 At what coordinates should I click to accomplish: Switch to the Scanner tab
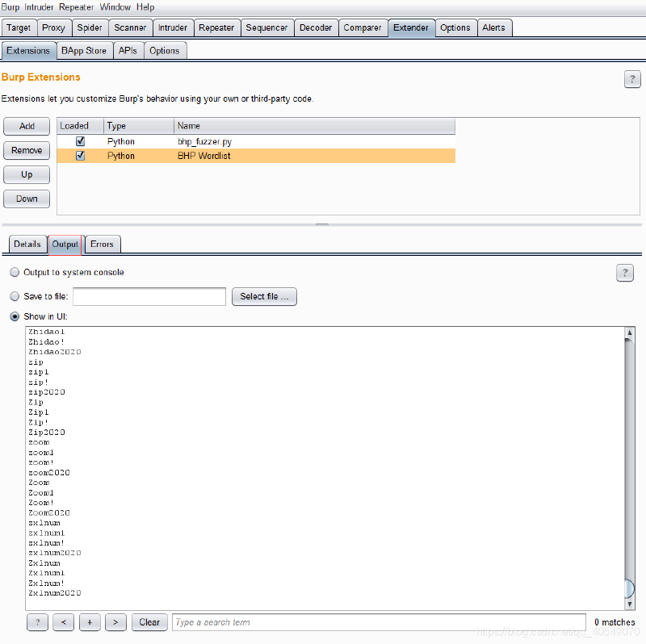pyautogui.click(x=130, y=28)
